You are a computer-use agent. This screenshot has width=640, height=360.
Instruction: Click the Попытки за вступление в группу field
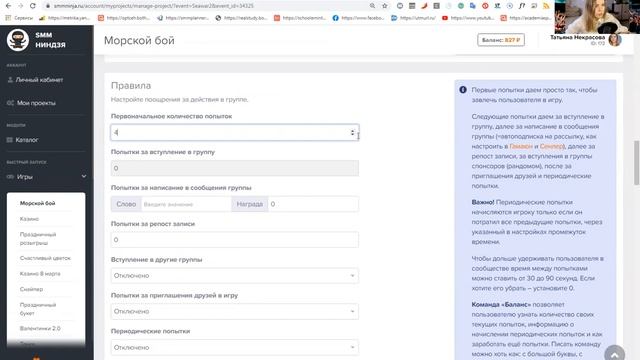pos(235,168)
